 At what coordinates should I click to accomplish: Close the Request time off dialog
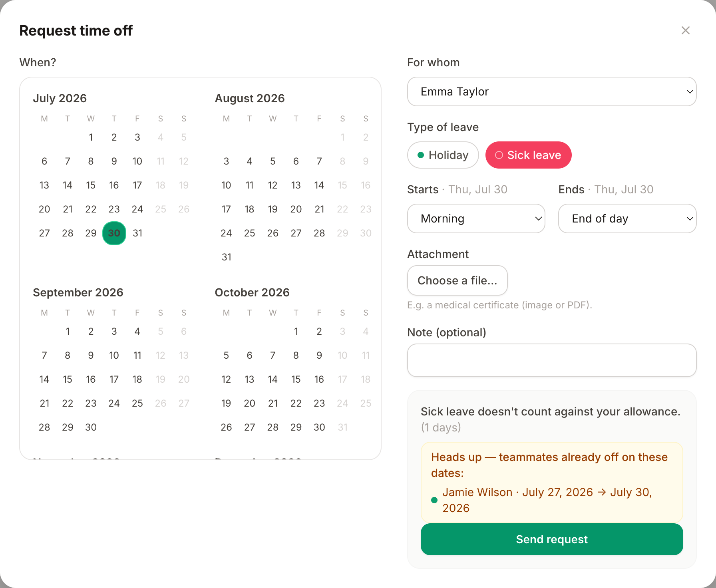click(x=685, y=30)
